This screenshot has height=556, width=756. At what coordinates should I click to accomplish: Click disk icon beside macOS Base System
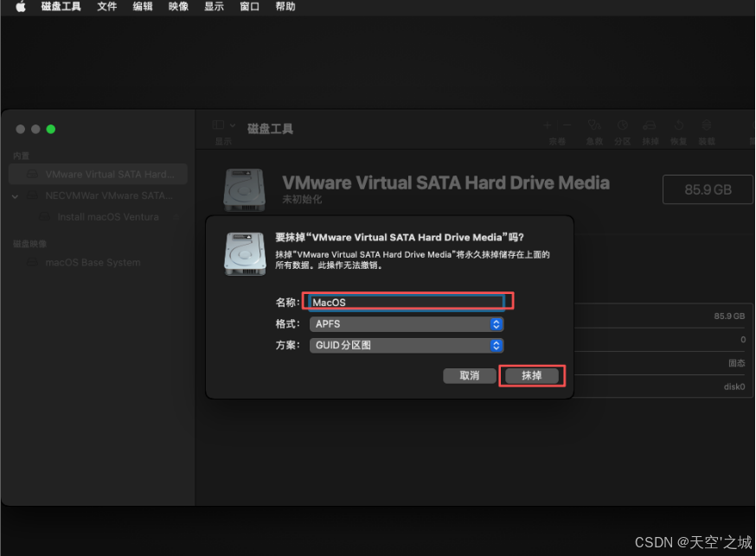[x=32, y=263]
